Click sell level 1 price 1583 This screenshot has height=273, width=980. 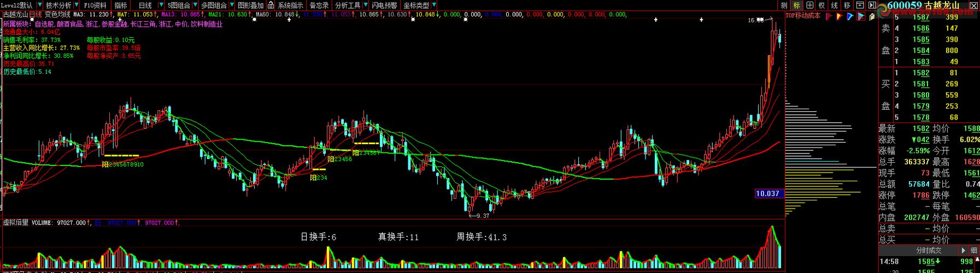(x=921, y=62)
